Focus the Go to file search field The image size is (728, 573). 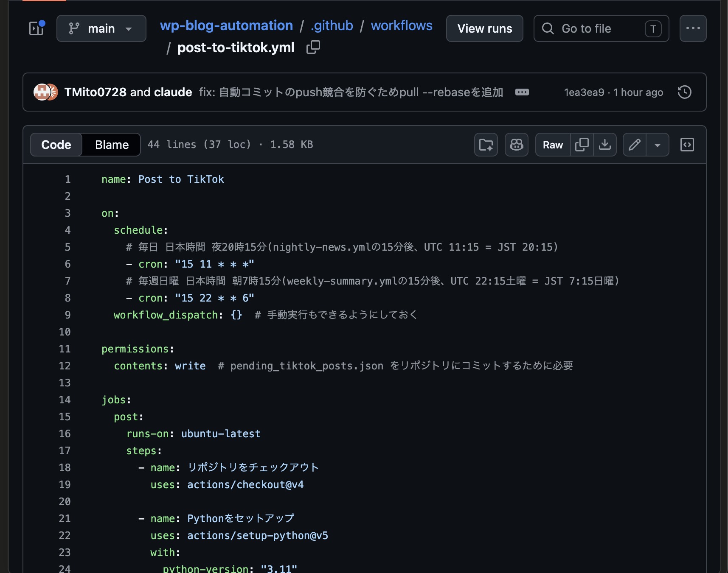click(601, 28)
